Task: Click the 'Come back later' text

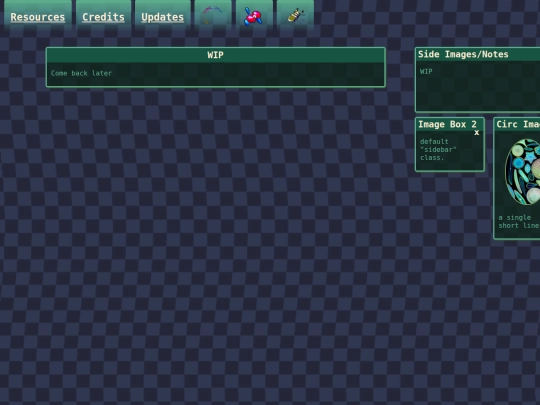Action: point(81,73)
